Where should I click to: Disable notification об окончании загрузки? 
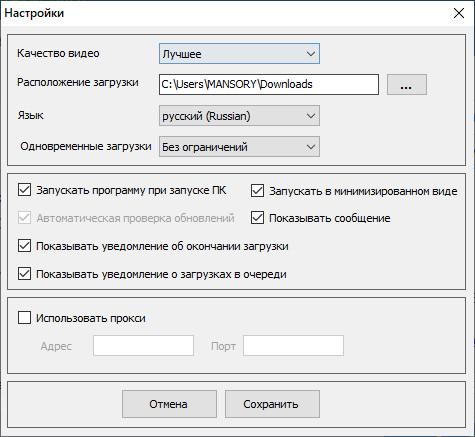(24, 246)
